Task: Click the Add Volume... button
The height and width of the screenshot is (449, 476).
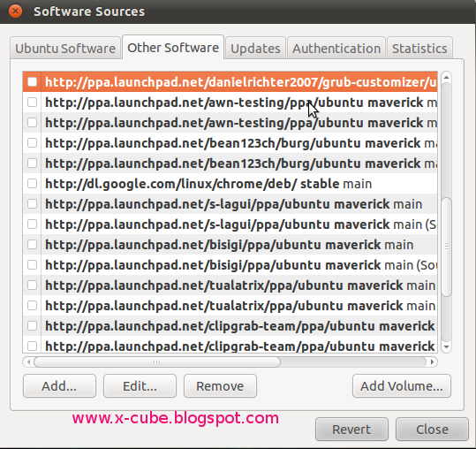Action: 402,386
